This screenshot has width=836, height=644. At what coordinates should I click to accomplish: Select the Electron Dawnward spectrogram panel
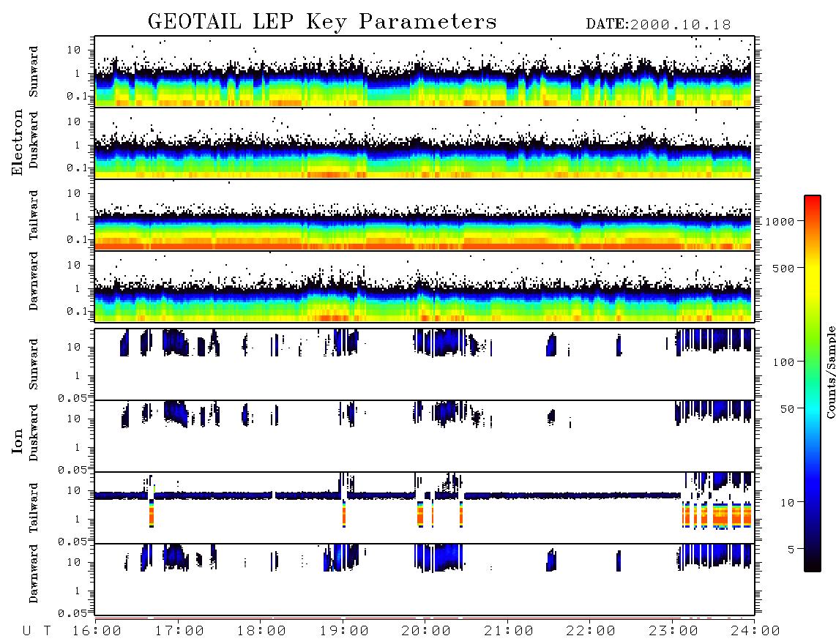tap(425, 287)
